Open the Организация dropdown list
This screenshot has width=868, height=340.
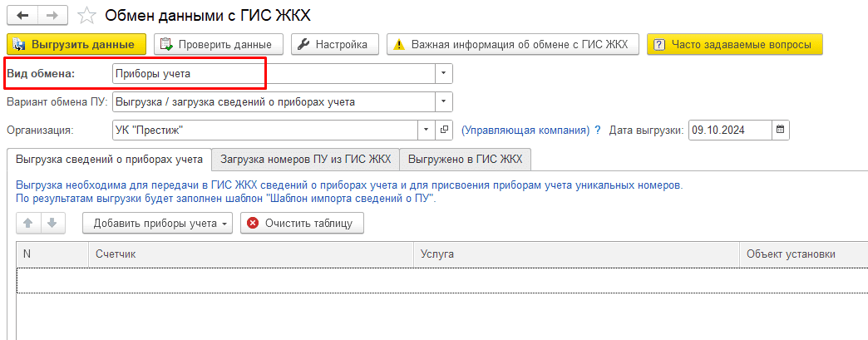427,131
